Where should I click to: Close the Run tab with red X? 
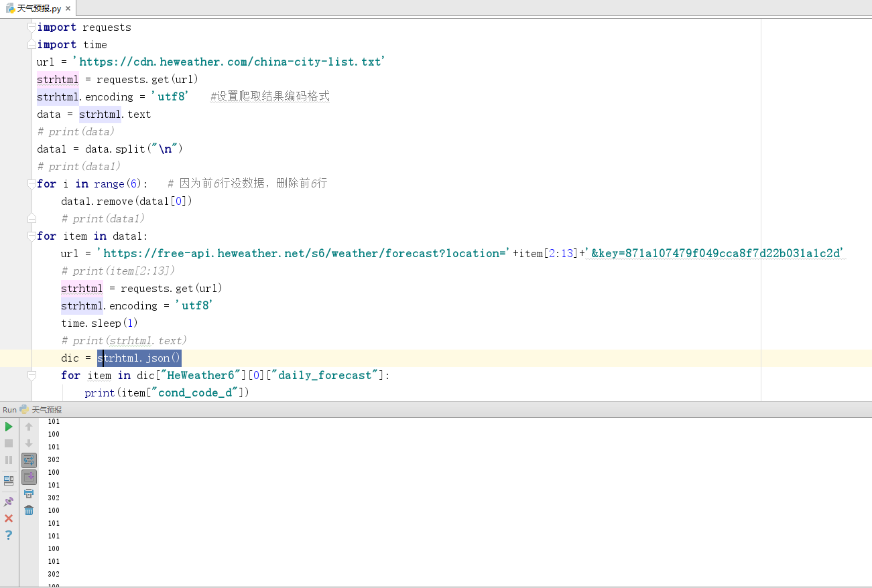(9, 518)
